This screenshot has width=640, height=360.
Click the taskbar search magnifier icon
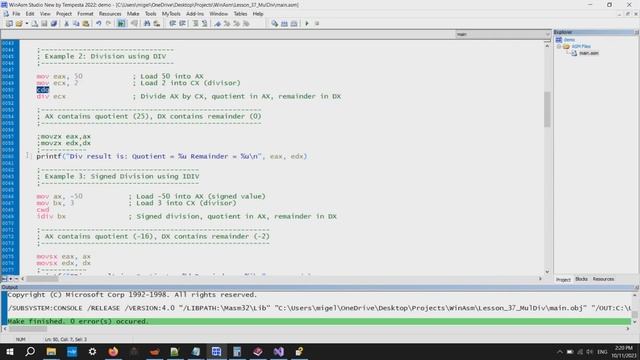[30, 351]
